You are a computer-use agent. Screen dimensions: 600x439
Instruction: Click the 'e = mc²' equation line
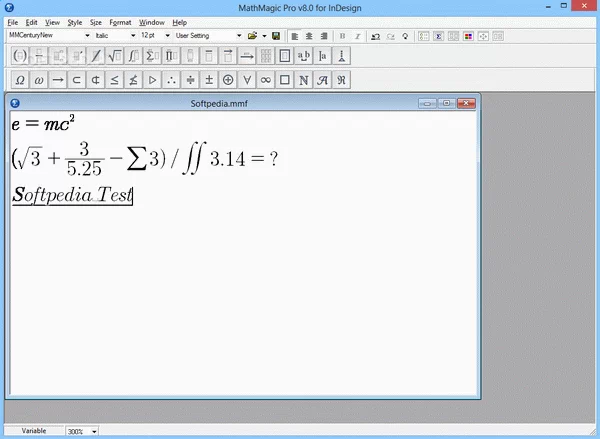(43, 123)
